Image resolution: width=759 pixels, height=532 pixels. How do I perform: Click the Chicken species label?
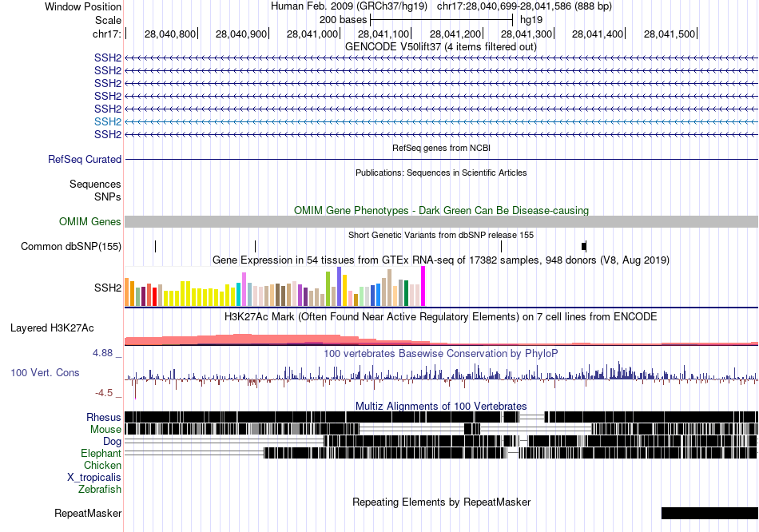coord(102,465)
